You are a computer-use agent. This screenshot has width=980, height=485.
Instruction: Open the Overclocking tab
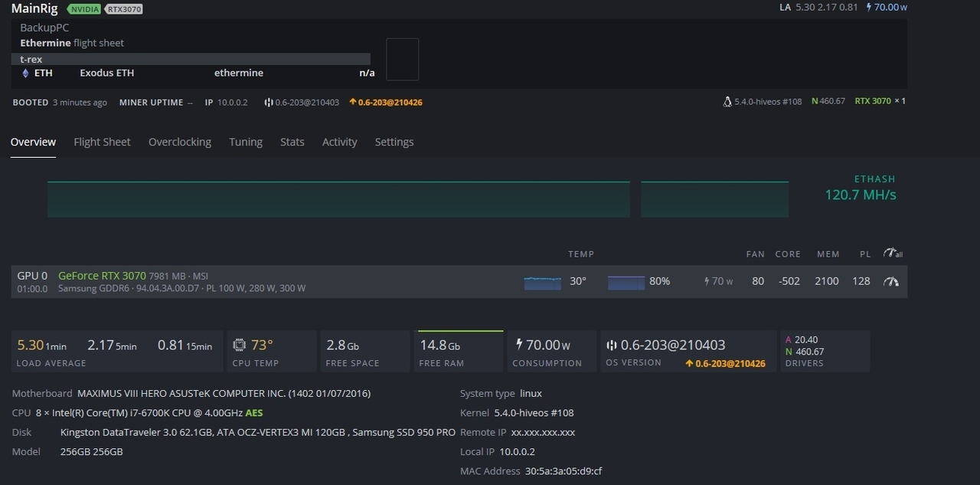[x=180, y=142]
